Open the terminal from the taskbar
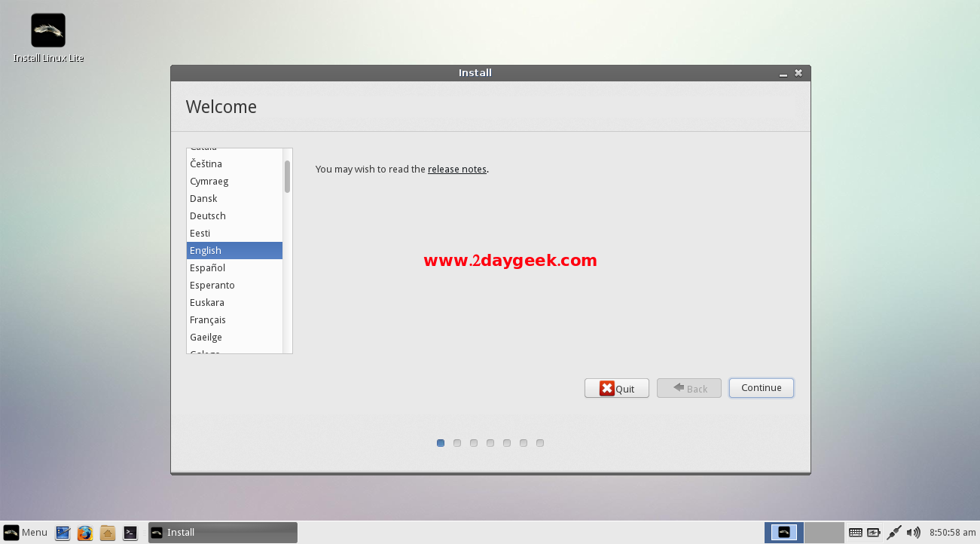This screenshot has height=544, width=980. (x=130, y=533)
